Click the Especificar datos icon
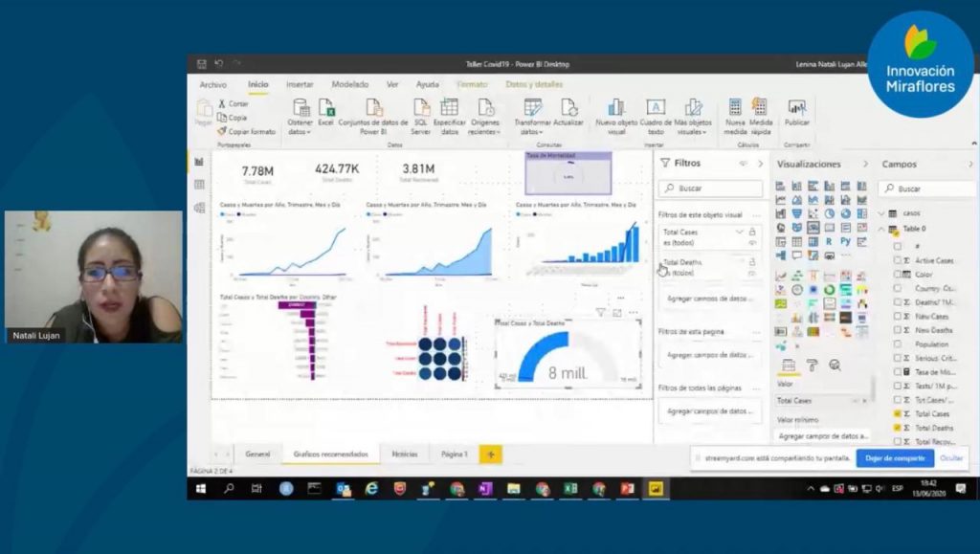 (450, 108)
